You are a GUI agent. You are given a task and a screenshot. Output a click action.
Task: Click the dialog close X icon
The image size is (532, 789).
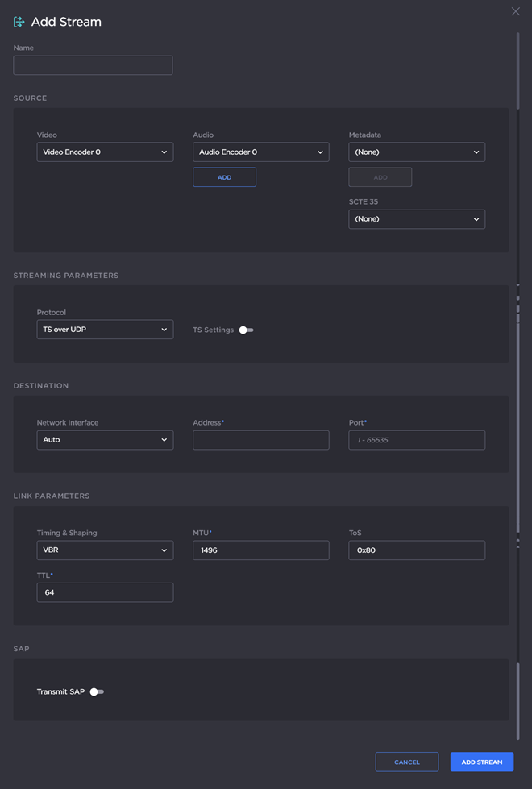click(x=515, y=11)
